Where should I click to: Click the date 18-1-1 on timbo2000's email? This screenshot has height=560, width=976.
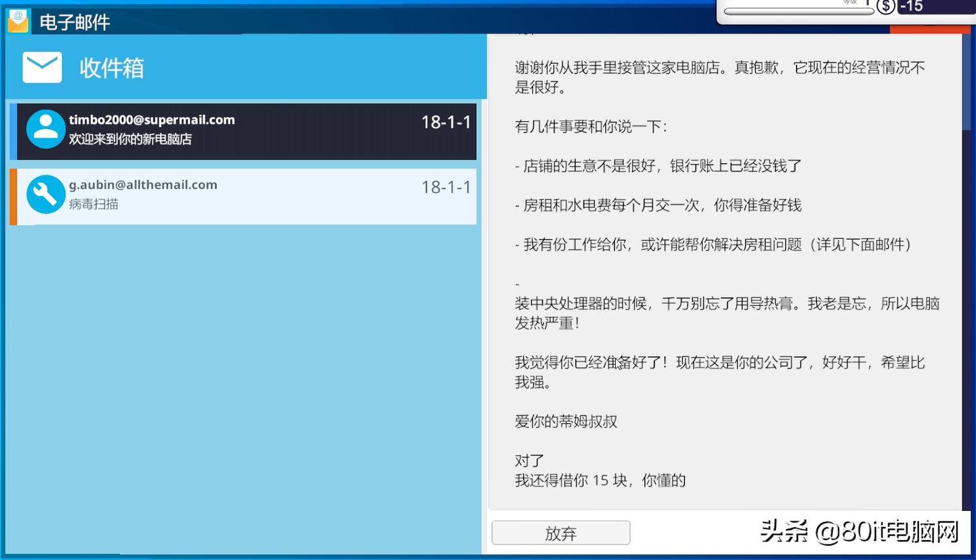click(x=446, y=123)
